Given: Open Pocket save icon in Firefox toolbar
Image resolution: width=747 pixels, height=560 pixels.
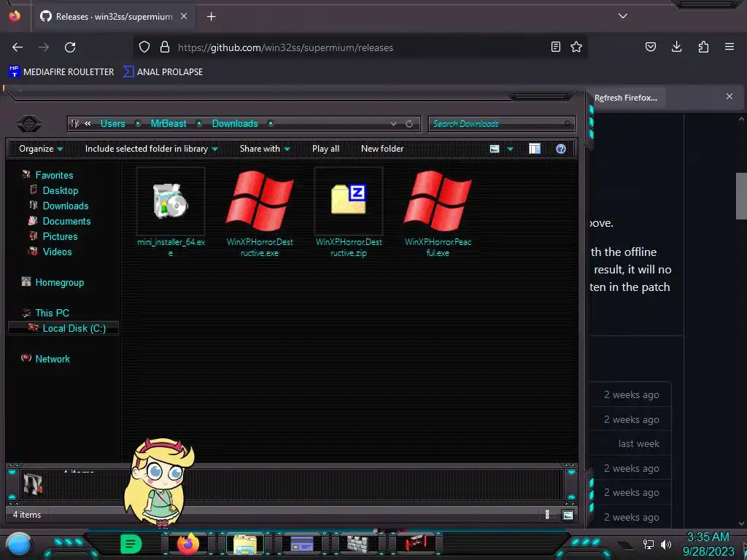Looking at the screenshot, I should point(651,47).
